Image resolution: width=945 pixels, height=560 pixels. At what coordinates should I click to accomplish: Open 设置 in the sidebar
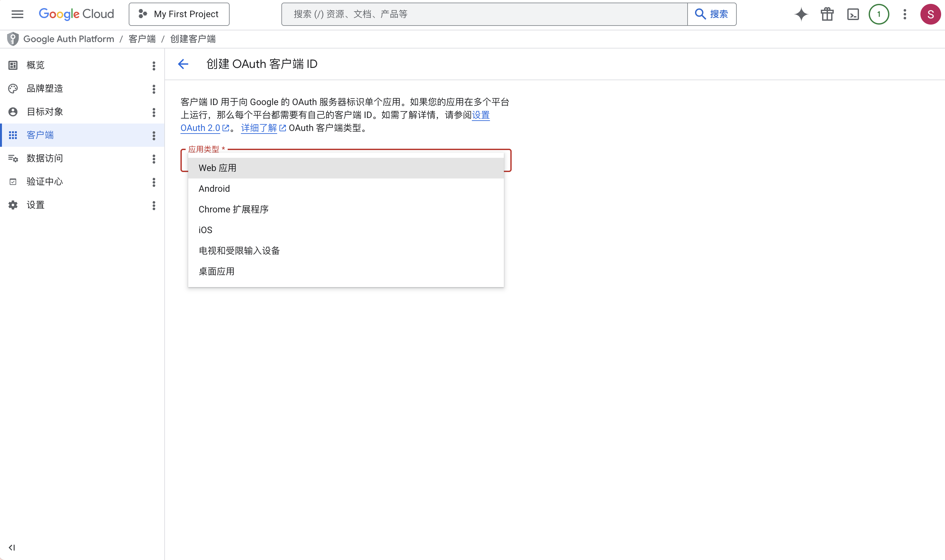tap(82, 205)
